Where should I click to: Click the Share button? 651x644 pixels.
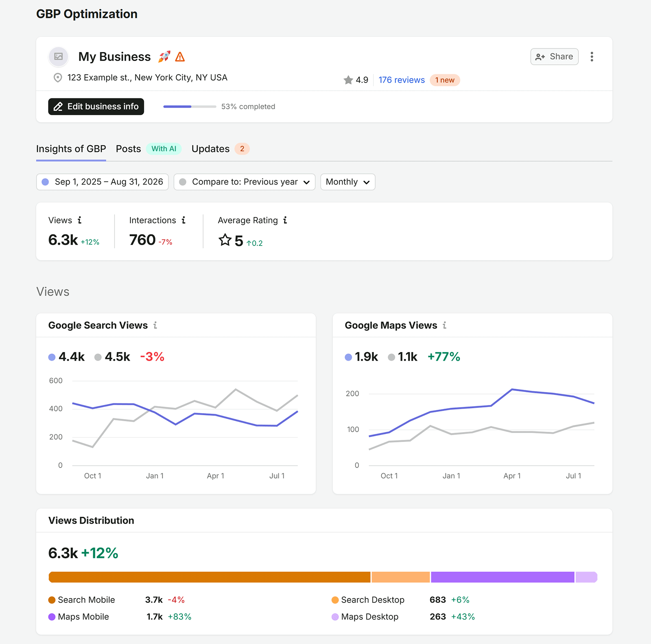pos(554,57)
